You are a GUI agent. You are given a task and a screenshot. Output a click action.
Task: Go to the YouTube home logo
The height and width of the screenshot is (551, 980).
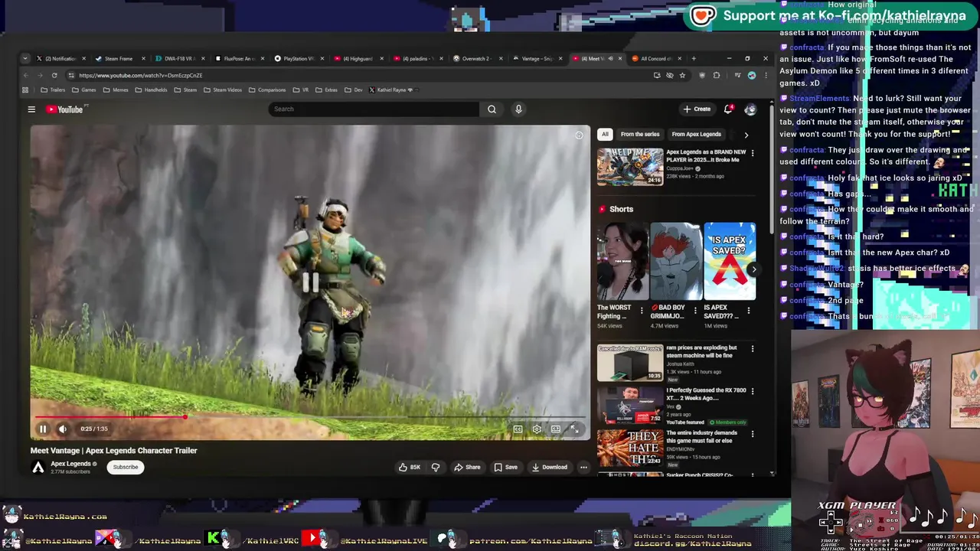[64, 109]
